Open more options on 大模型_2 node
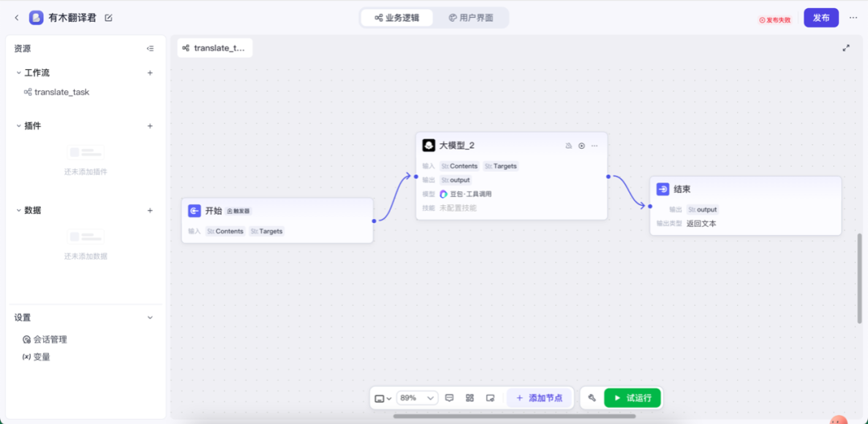The image size is (868, 424). click(x=595, y=146)
